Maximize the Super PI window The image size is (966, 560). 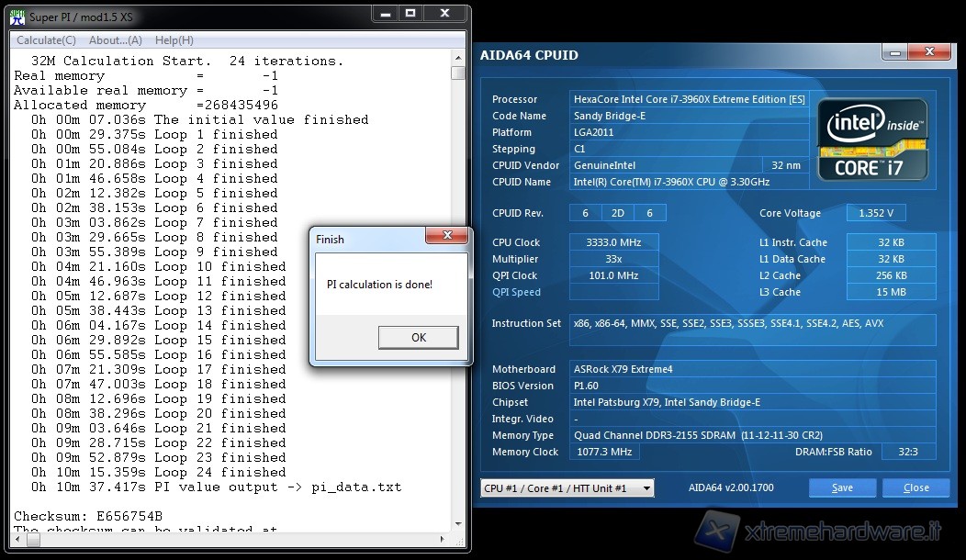tap(411, 14)
